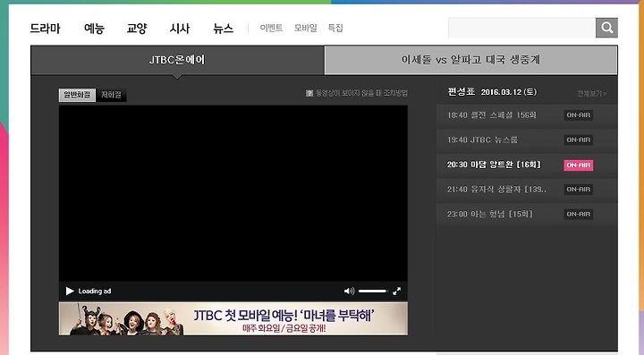The width and height of the screenshot is (644, 355).
Task: Open the 마녀를 부탁해 banner ad
Action: pyautogui.click(x=233, y=319)
